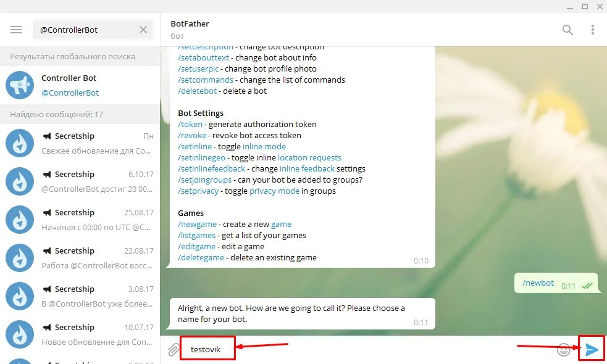Click the 'Bot Settings' heading text
This screenshot has width=607, height=364.
tap(201, 114)
